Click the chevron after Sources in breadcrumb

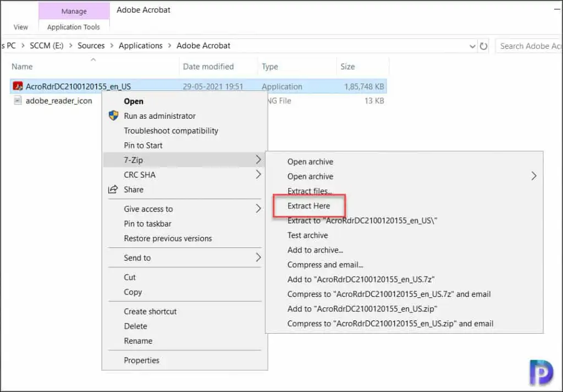click(112, 46)
